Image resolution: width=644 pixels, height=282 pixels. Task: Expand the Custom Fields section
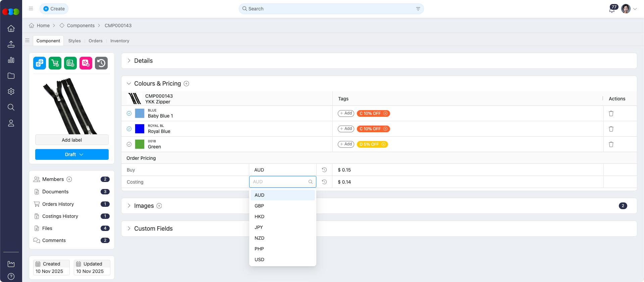click(129, 229)
